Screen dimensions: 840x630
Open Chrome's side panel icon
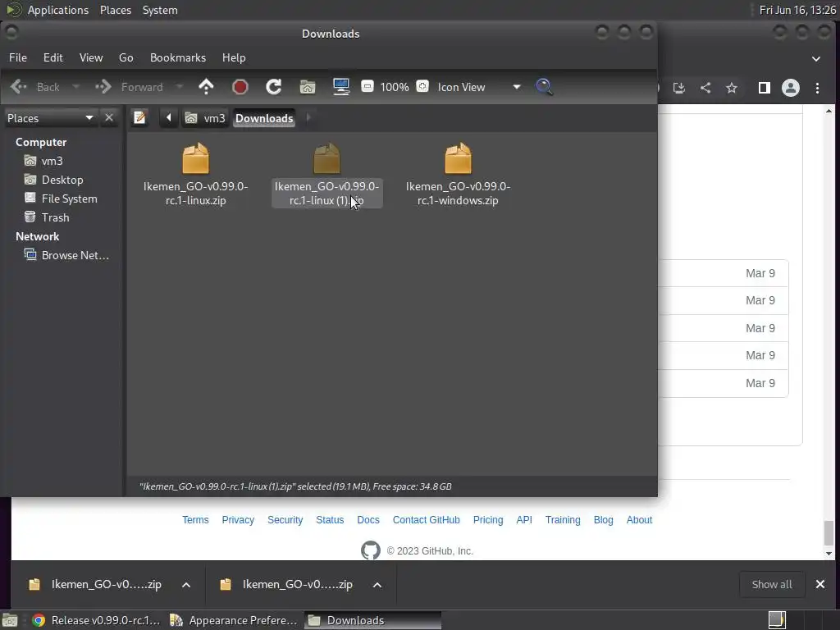764,88
